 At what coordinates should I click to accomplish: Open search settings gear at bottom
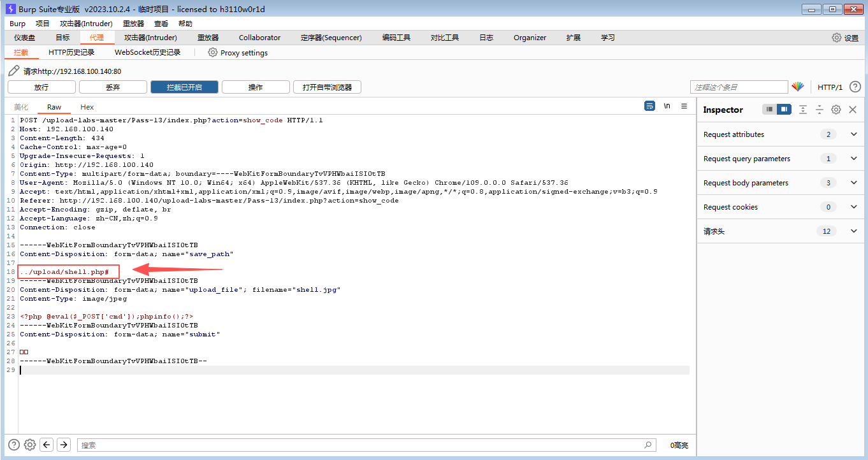[30, 445]
